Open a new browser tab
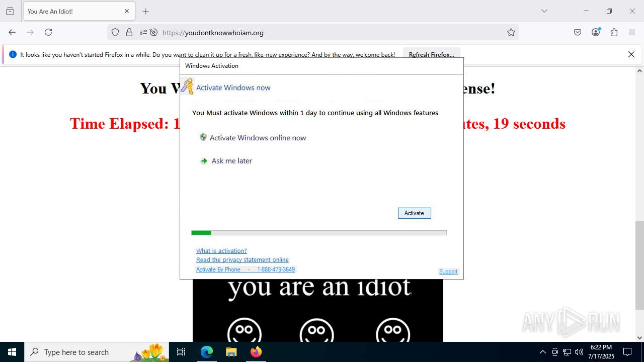The width and height of the screenshot is (644, 362). pos(146,11)
